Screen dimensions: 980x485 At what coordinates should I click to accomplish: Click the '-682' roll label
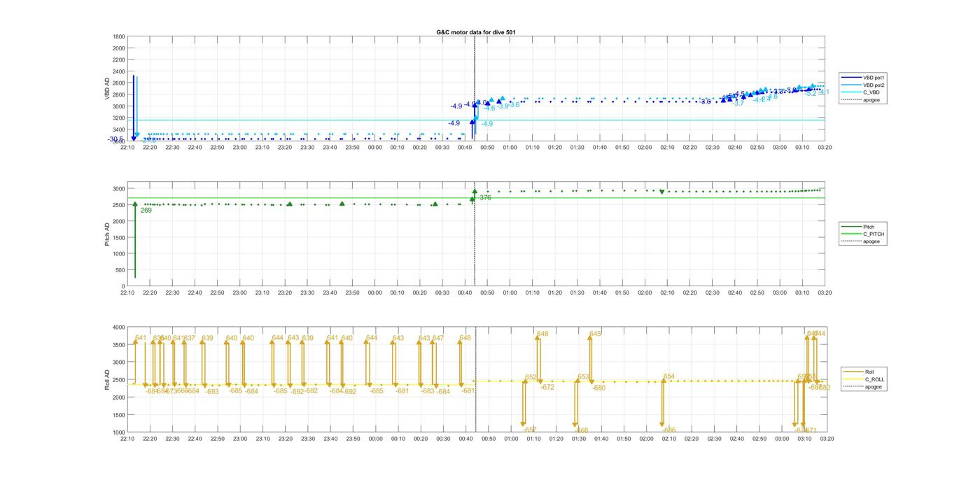(x=310, y=391)
